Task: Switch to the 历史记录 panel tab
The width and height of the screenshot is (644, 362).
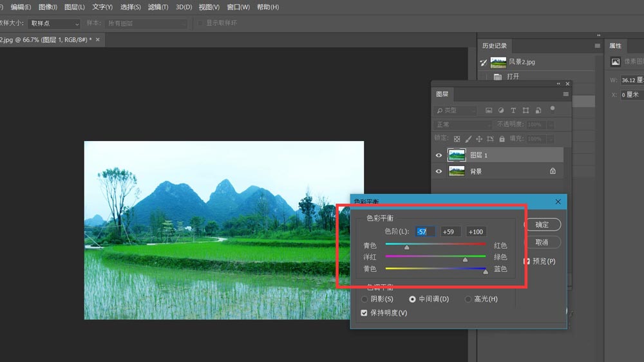Action: 494,46
